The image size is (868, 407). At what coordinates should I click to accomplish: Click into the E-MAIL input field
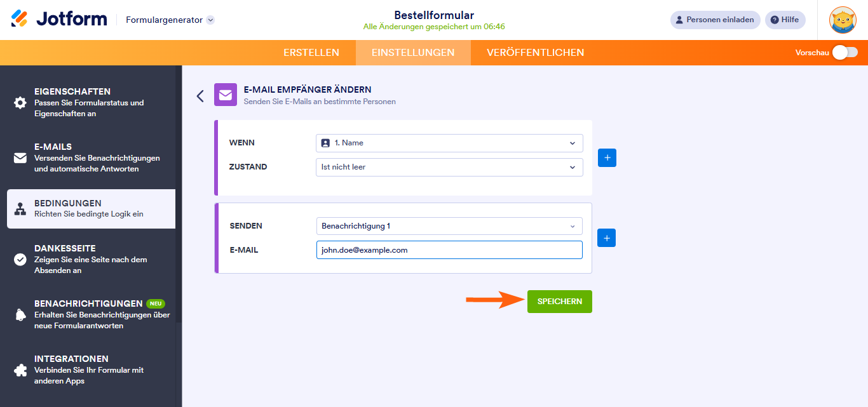point(449,250)
